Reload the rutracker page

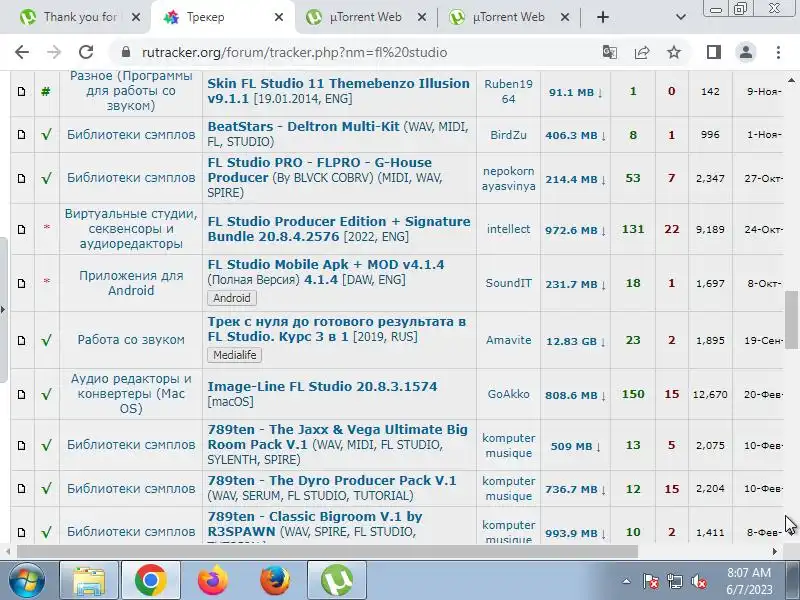[86, 52]
